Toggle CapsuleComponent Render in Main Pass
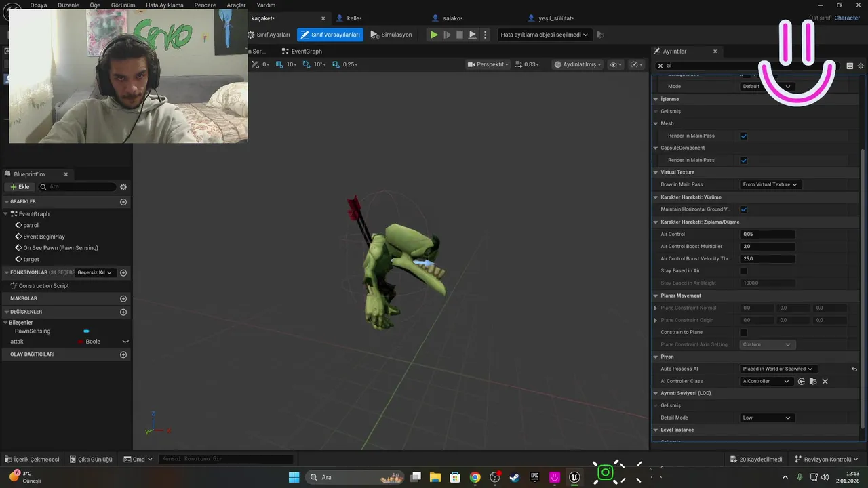This screenshot has height=488, width=868. (744, 160)
